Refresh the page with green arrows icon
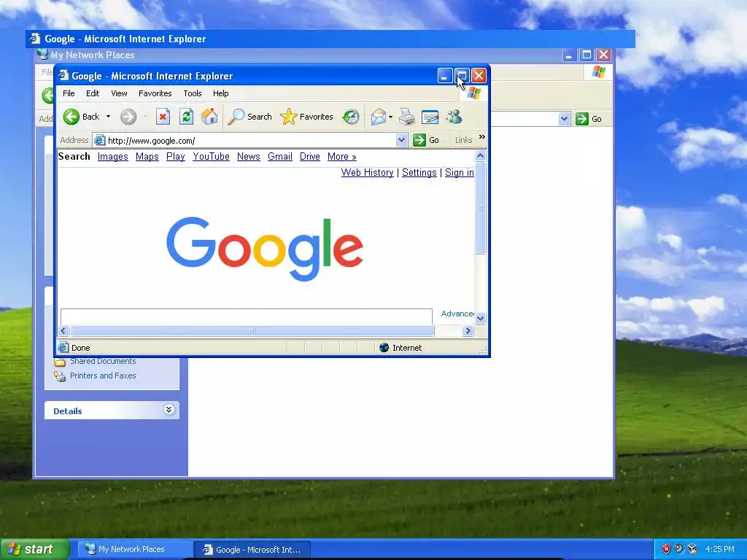 coord(186,117)
